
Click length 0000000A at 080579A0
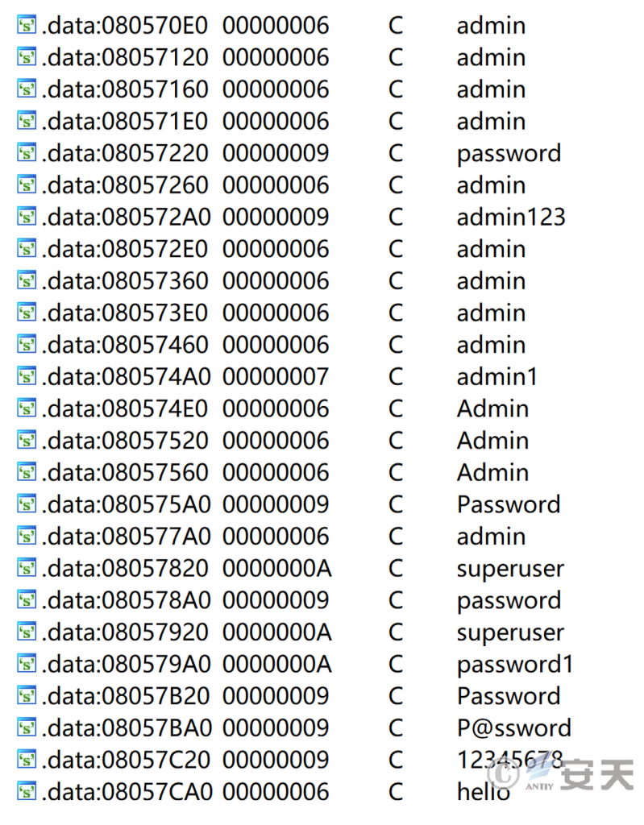(277, 664)
